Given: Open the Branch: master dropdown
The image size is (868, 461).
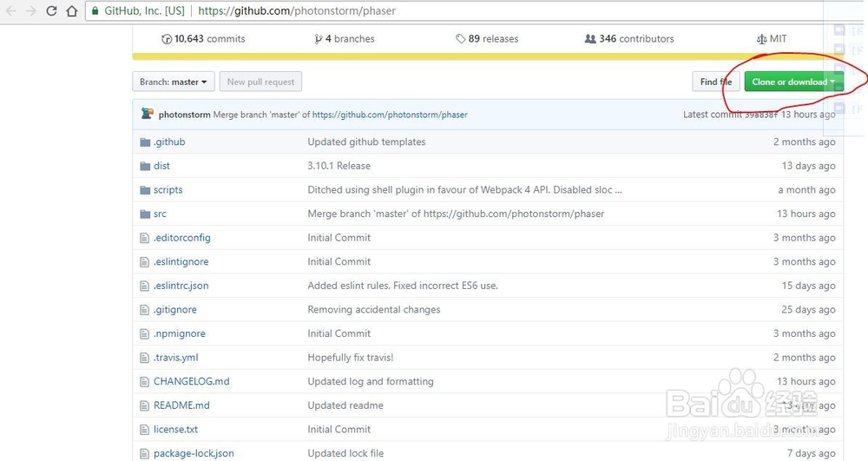Looking at the screenshot, I should [x=174, y=82].
